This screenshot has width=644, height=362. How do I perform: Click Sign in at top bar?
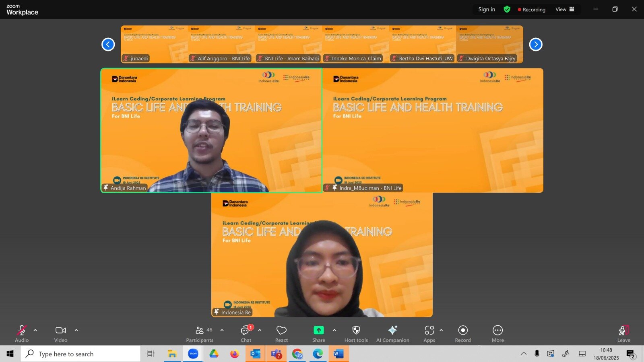tap(487, 9)
